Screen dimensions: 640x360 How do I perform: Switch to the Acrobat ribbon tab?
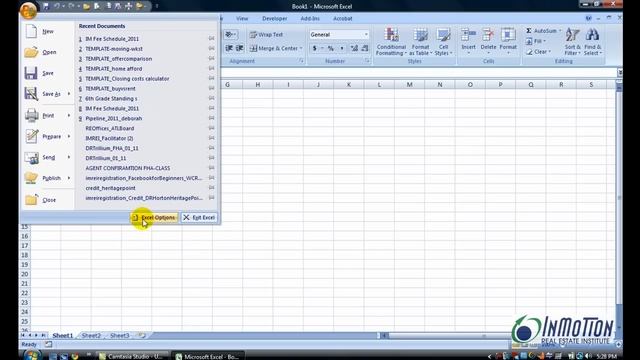coord(342,19)
